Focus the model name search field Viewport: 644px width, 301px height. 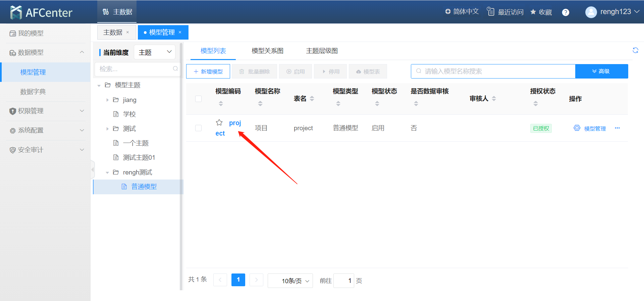493,71
